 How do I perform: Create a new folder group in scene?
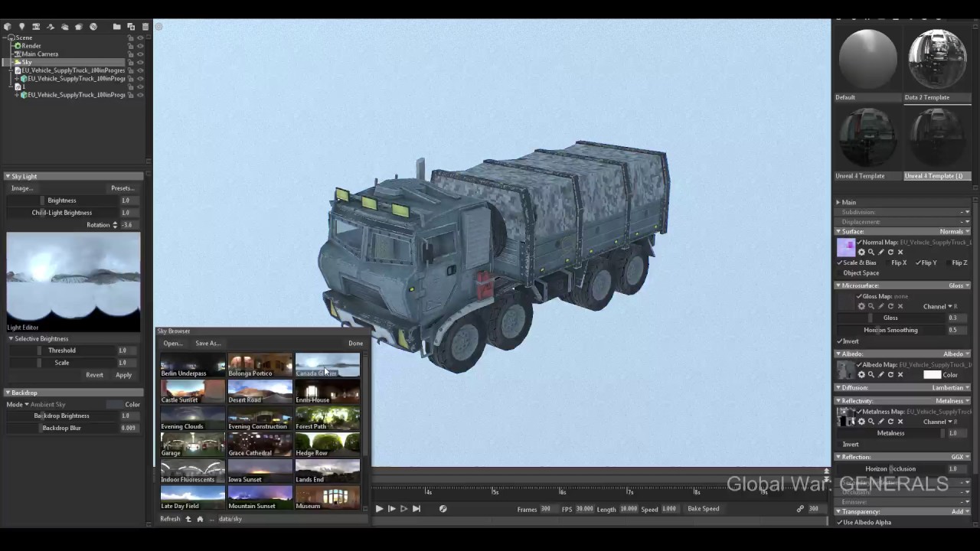[116, 27]
